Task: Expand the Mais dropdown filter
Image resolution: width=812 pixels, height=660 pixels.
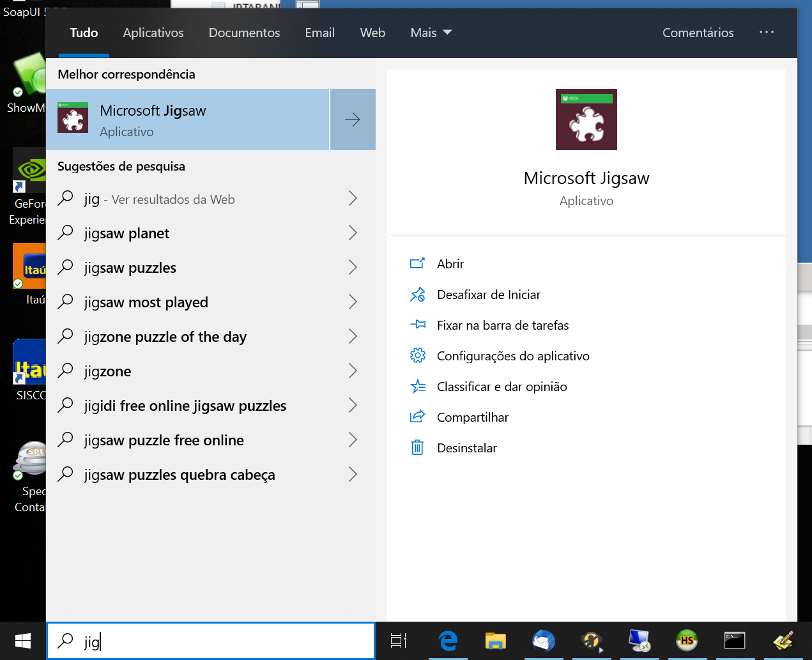Action: coord(431,33)
